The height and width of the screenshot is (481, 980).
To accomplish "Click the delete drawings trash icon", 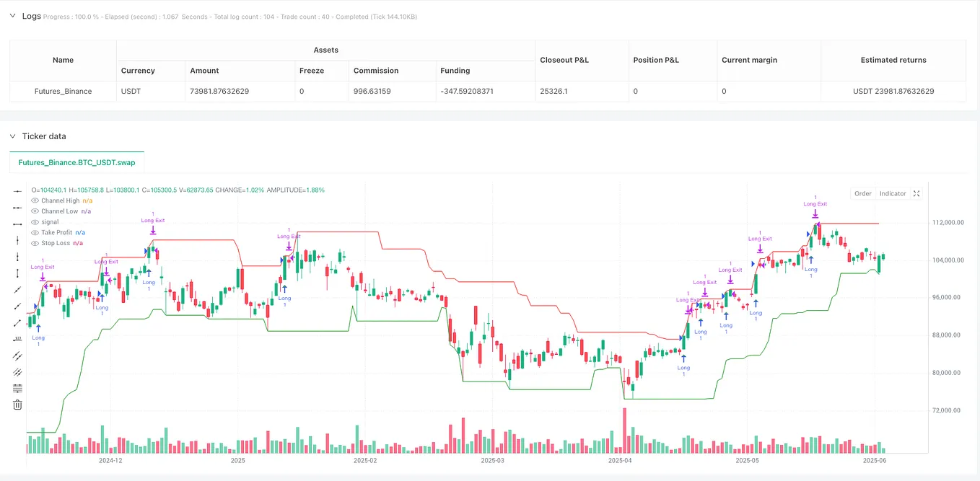I will [x=17, y=405].
